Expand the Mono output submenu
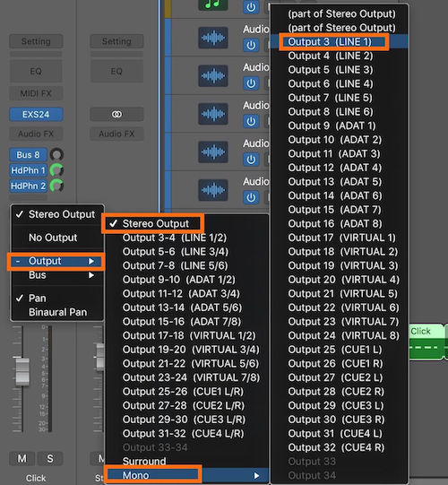 coord(186,475)
